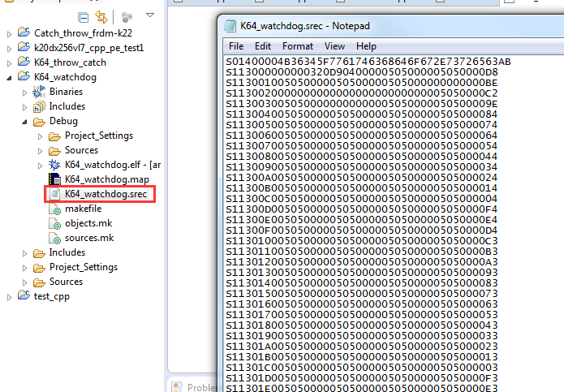
Task: Click K64_watchdog.map file icon
Action: point(54,179)
